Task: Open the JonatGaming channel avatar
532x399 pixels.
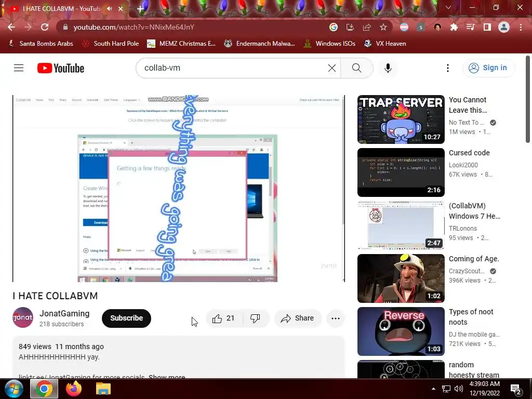Action: point(23,317)
